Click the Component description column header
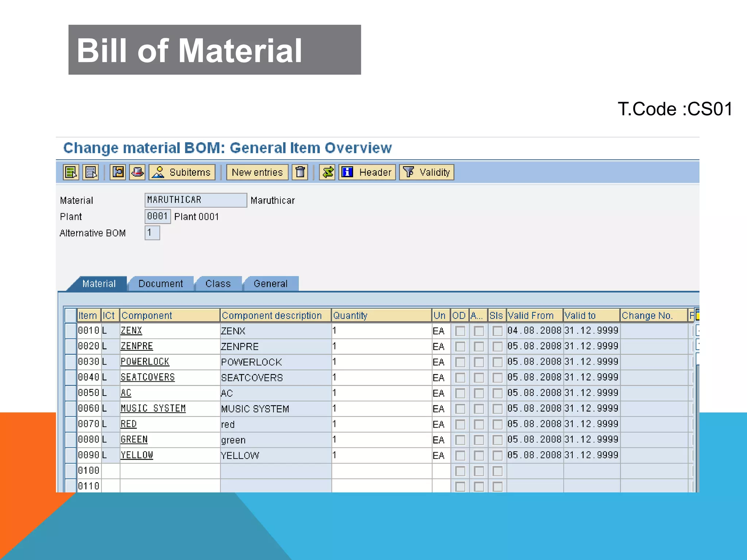The width and height of the screenshot is (747, 560). 276,315
